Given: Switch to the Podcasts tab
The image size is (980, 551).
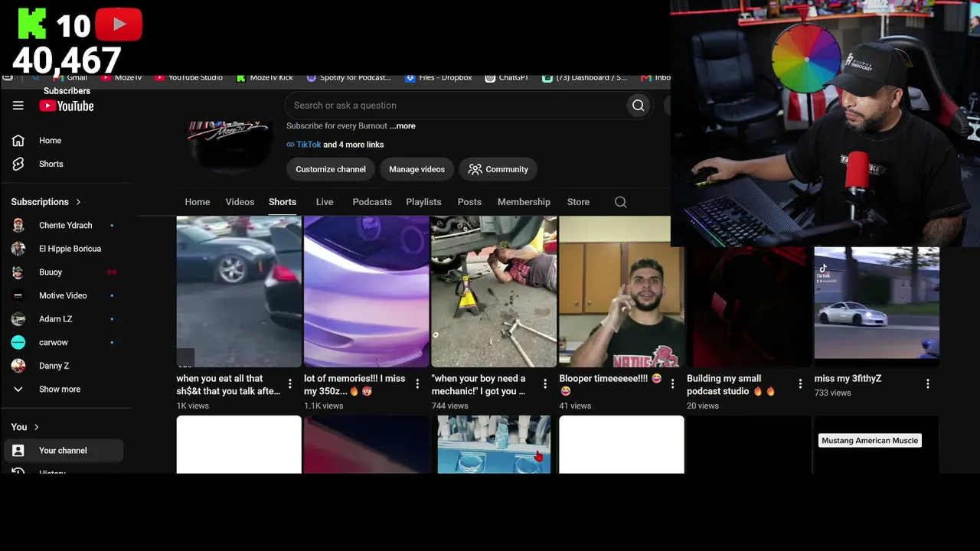Looking at the screenshot, I should click(372, 202).
